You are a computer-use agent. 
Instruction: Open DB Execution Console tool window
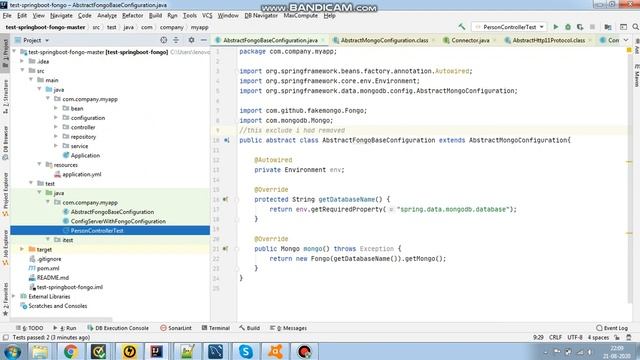(x=118, y=328)
